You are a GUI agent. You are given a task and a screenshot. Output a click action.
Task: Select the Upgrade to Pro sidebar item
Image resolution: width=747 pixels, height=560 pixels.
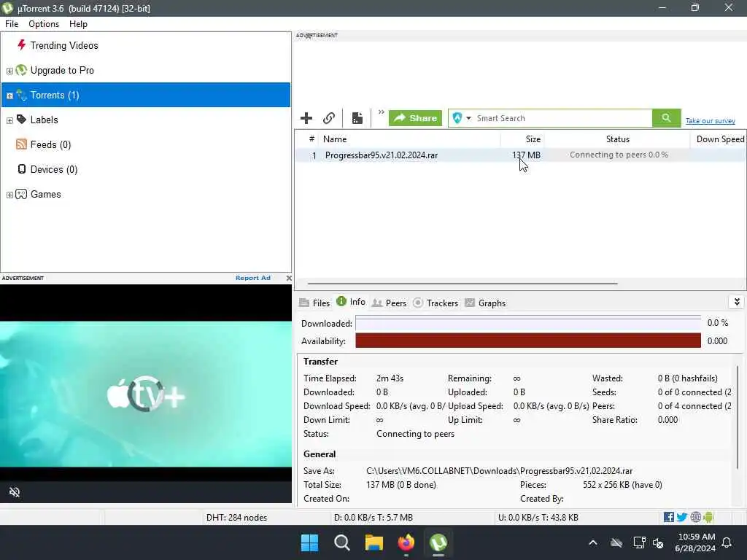tap(62, 70)
